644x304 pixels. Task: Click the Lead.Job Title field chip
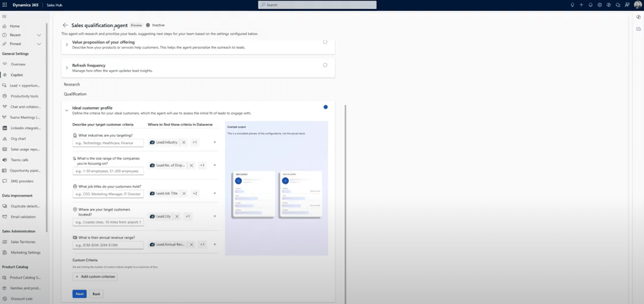164,193
